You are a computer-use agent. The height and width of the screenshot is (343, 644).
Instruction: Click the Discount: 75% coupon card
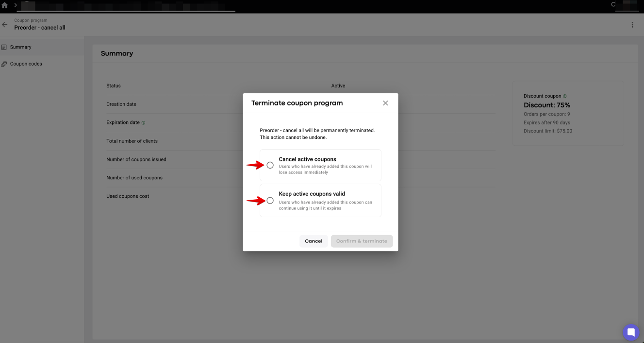point(568,113)
